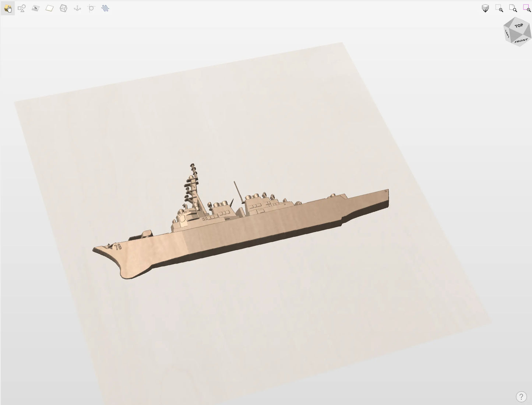
Task: Select the 3D view manipulation hand tool
Action: tap(8, 8)
